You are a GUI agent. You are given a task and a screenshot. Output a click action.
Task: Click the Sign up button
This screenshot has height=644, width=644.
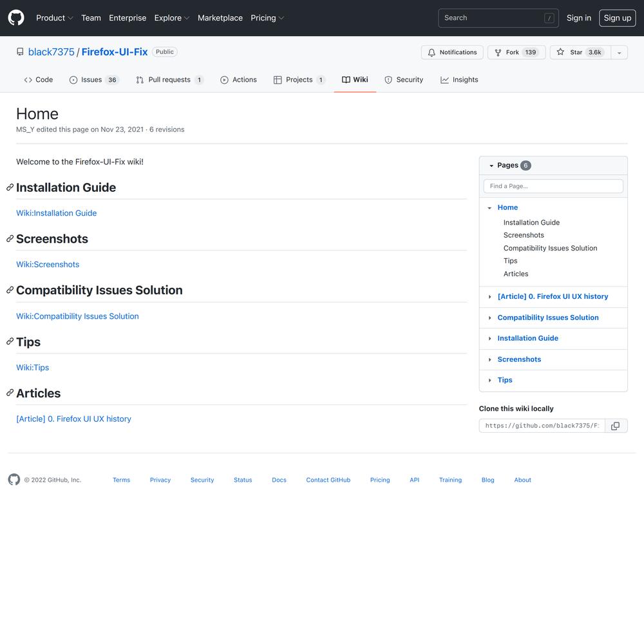[x=618, y=18]
